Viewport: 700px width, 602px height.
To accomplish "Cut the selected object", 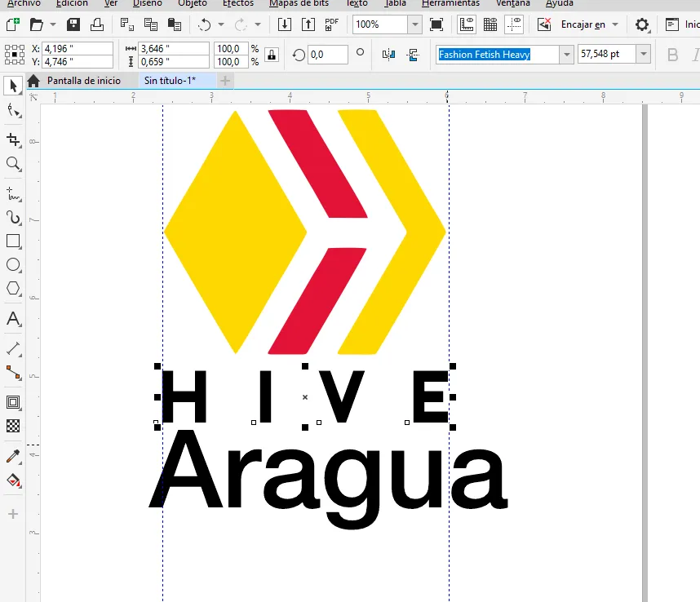I will click(127, 24).
